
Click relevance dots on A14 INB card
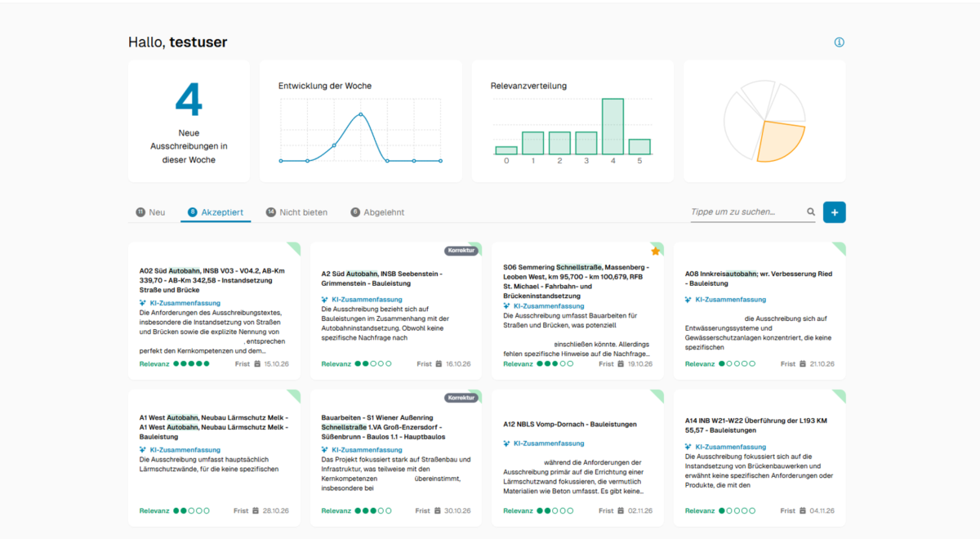(737, 511)
